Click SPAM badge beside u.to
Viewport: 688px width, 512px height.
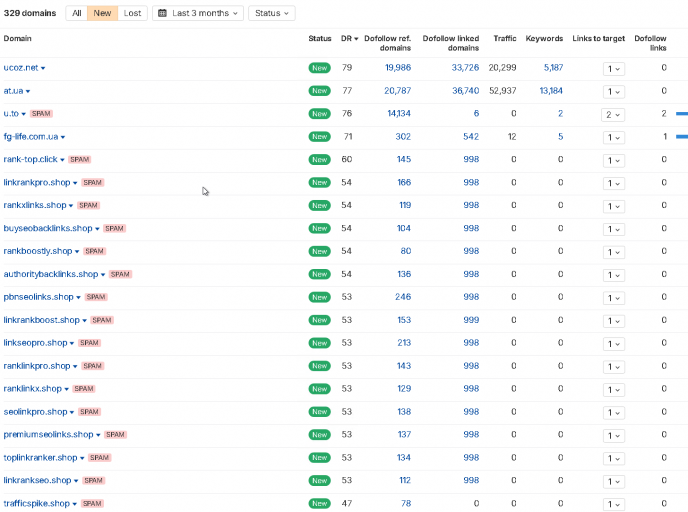pos(41,114)
